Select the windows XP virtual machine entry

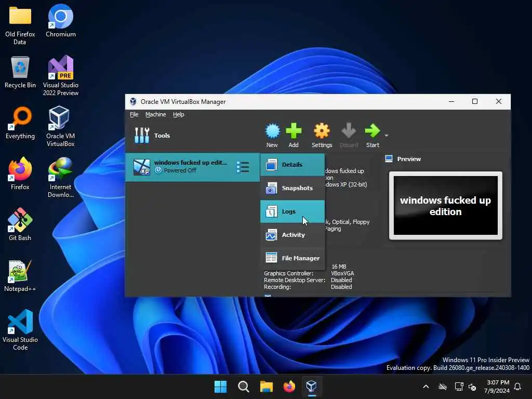click(192, 167)
